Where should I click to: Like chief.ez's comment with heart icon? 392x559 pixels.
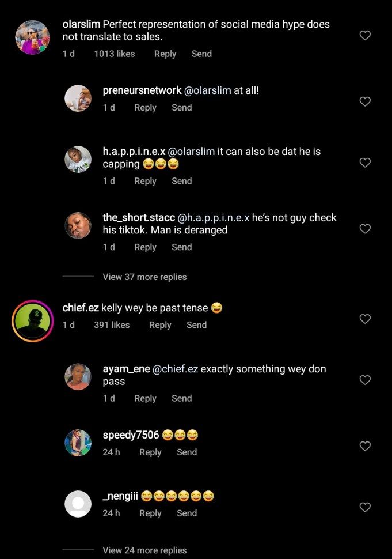click(364, 319)
